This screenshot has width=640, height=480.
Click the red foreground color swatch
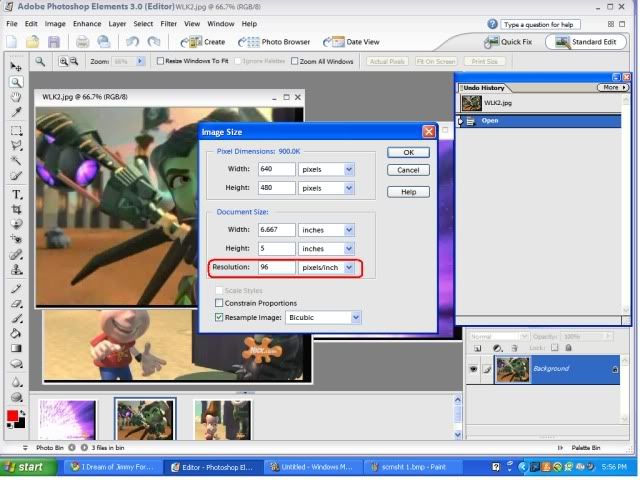pyautogui.click(x=13, y=415)
